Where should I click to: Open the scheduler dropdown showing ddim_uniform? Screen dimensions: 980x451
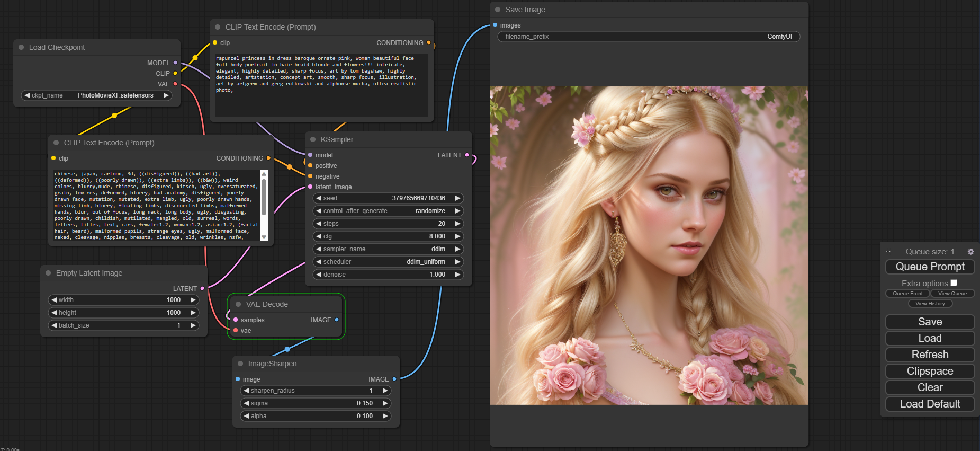click(388, 262)
